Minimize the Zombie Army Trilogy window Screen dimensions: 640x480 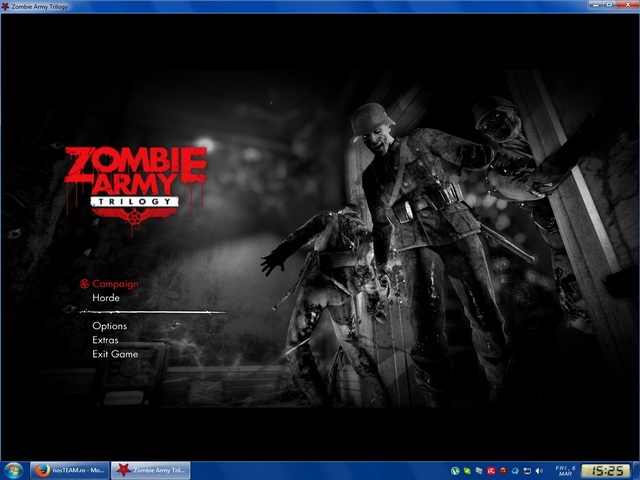tap(597, 4)
